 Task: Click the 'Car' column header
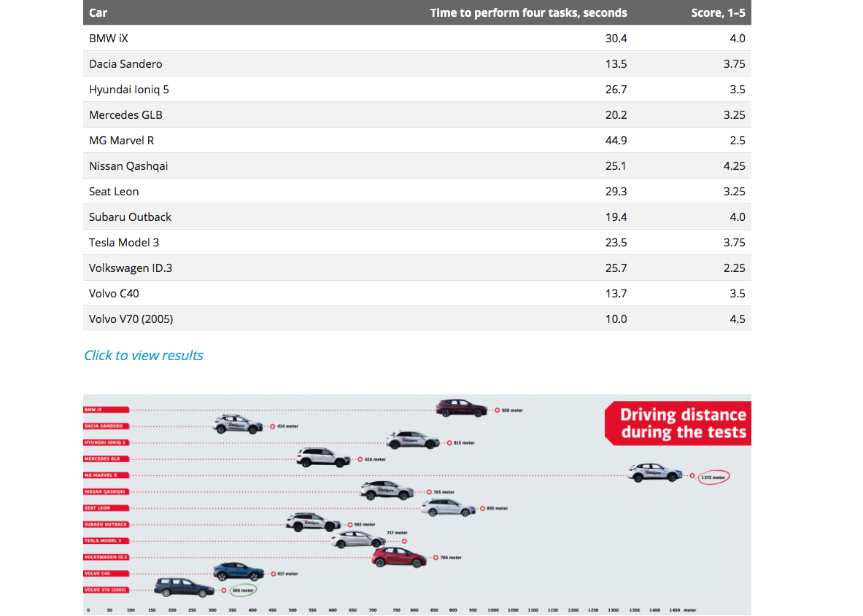97,12
